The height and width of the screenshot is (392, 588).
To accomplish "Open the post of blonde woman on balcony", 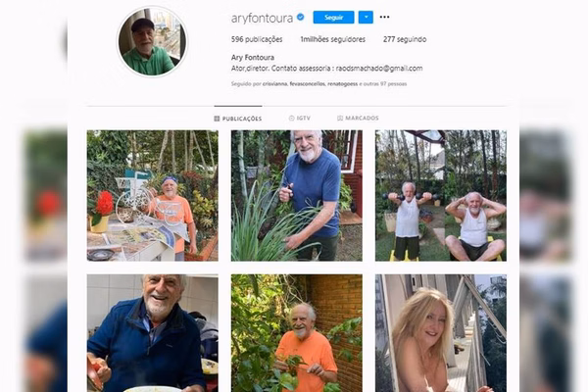I will click(x=441, y=333).
